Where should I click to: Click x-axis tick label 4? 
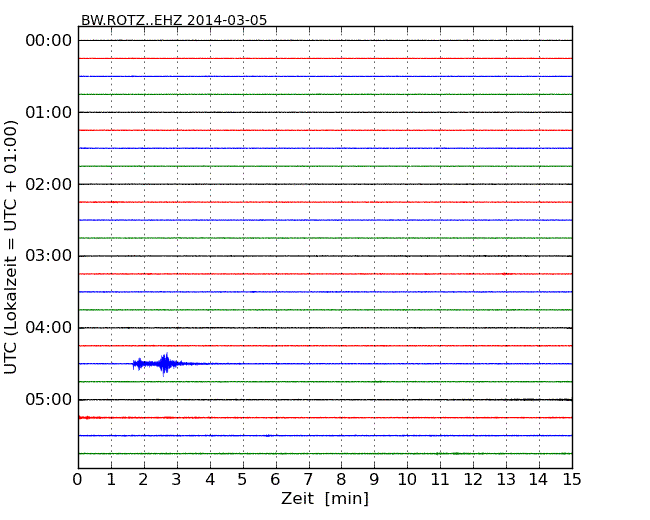tap(210, 480)
